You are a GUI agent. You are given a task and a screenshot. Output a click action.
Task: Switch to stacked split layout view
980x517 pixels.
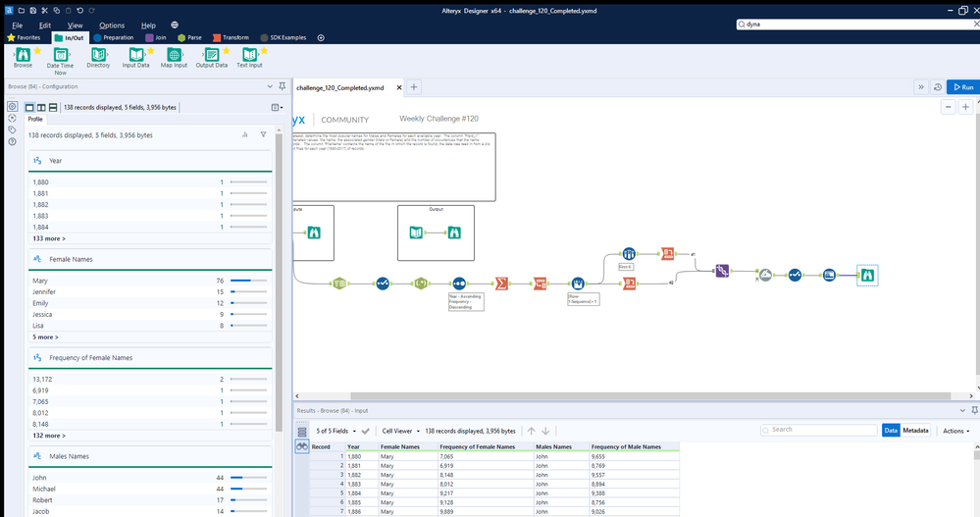coord(53,108)
